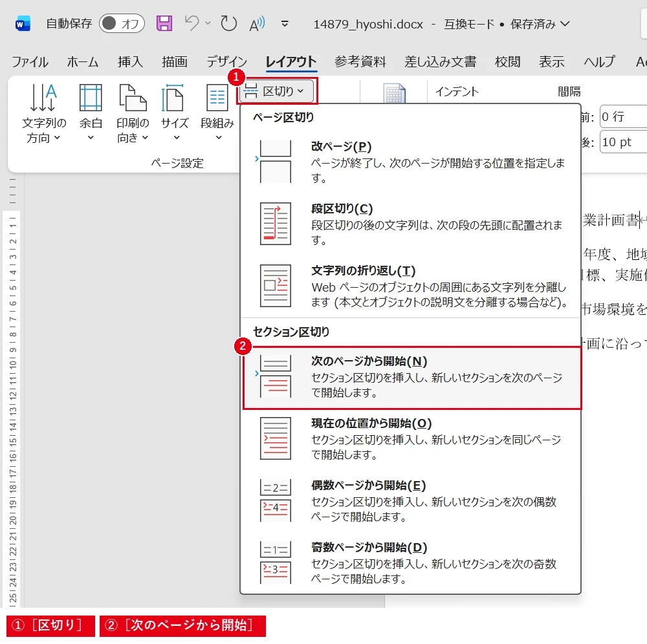Viewport: 647px width, 644px height.
Task: Open Customize Quick Access Toolbar dropdown
Action: tap(285, 24)
